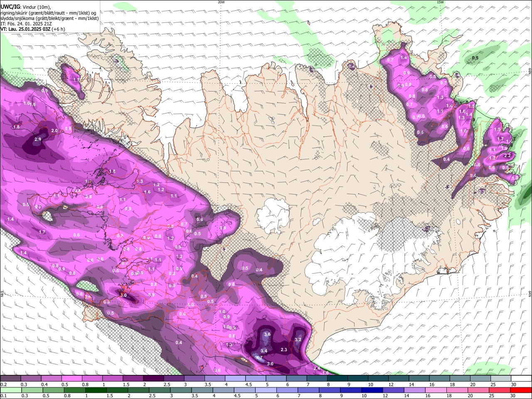Viewport: 532px width, 399px height.
Task: Click the white snow-scale swatch above 30
Action: pyautogui.click(x=521, y=378)
